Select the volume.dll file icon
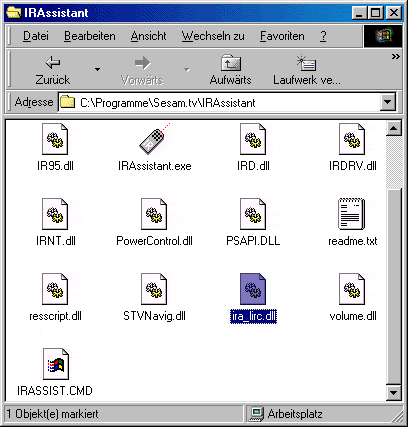Image resolution: width=408 pixels, height=427 pixels. (352, 289)
